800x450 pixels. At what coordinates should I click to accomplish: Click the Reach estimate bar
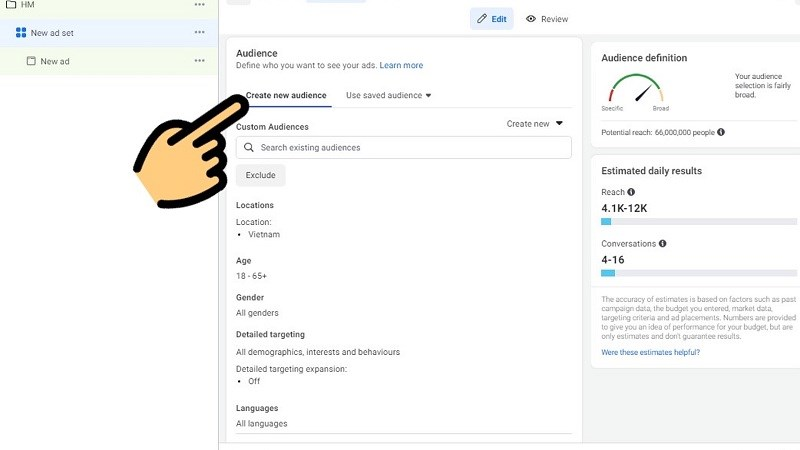[x=699, y=221]
